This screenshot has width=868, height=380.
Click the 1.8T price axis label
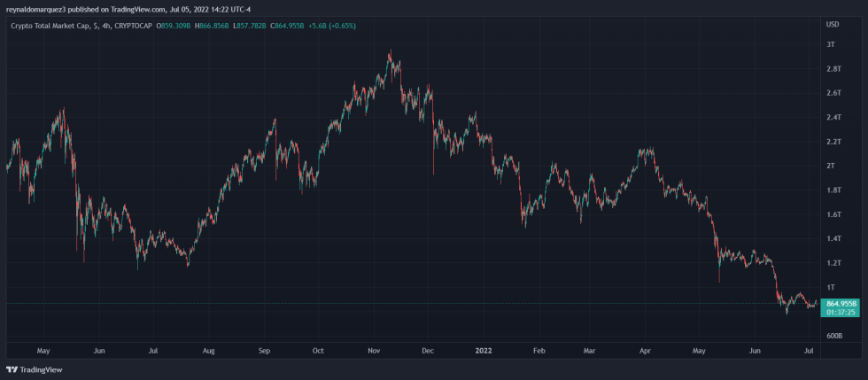pyautogui.click(x=833, y=190)
